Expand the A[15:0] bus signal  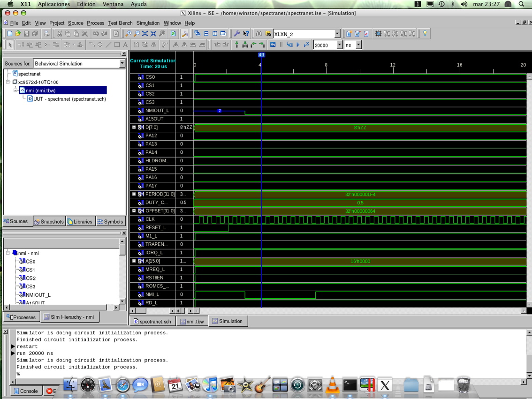point(134,261)
